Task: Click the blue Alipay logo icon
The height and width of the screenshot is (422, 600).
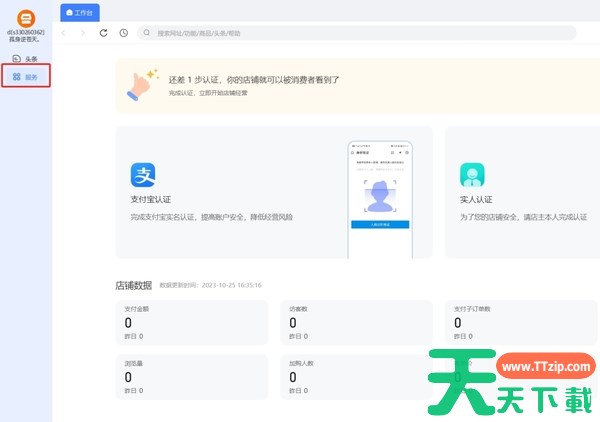Action: (143, 175)
